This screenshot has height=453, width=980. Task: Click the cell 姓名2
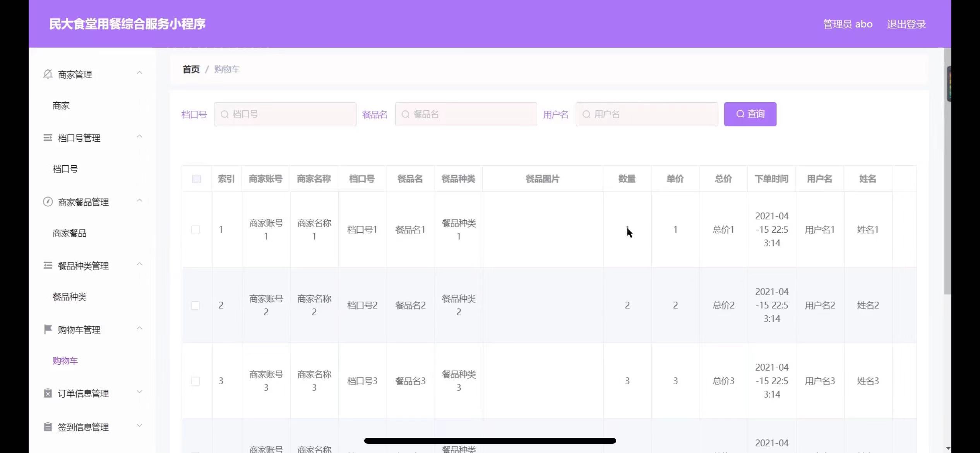click(868, 305)
